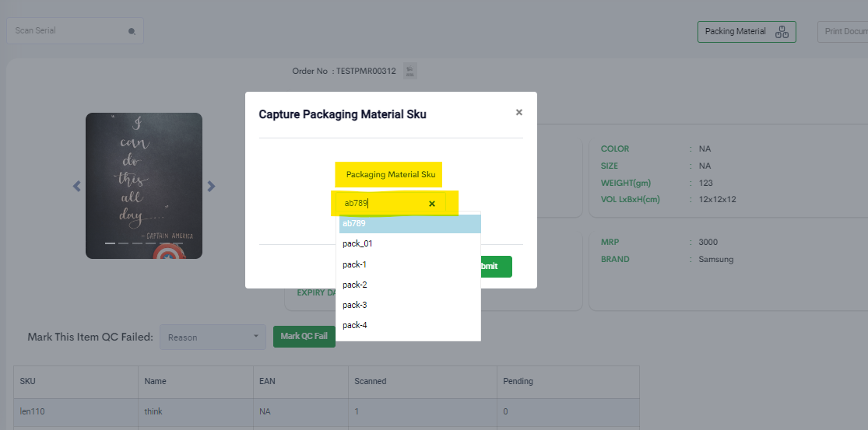Click the Mark QC Fail button
This screenshot has height=430, width=868.
click(x=304, y=337)
